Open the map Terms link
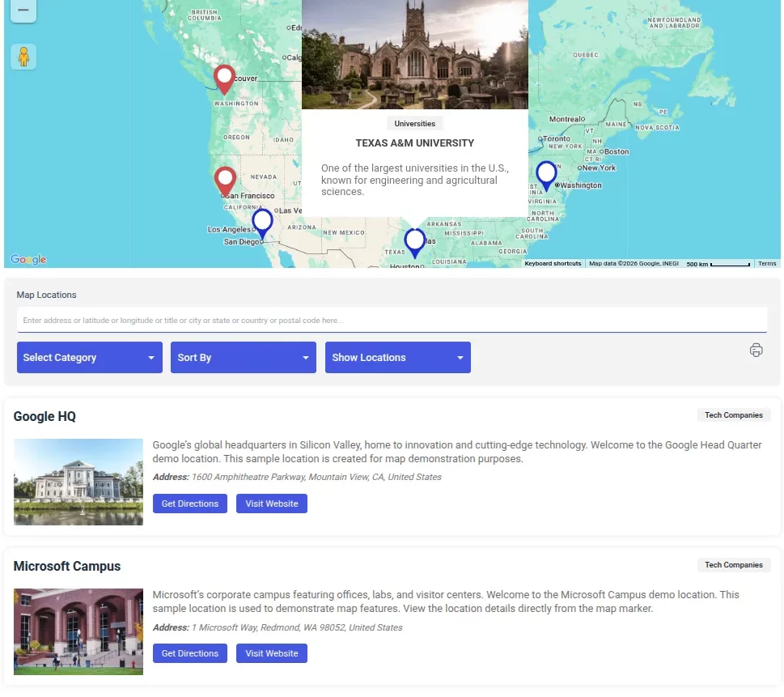The width and height of the screenshot is (784, 697). coord(767,264)
